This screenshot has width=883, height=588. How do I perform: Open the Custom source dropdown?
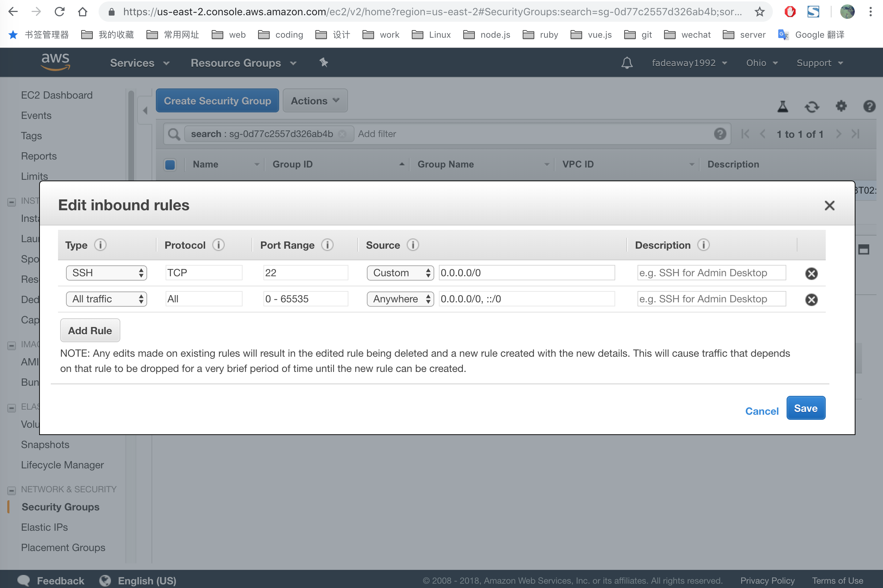point(400,273)
